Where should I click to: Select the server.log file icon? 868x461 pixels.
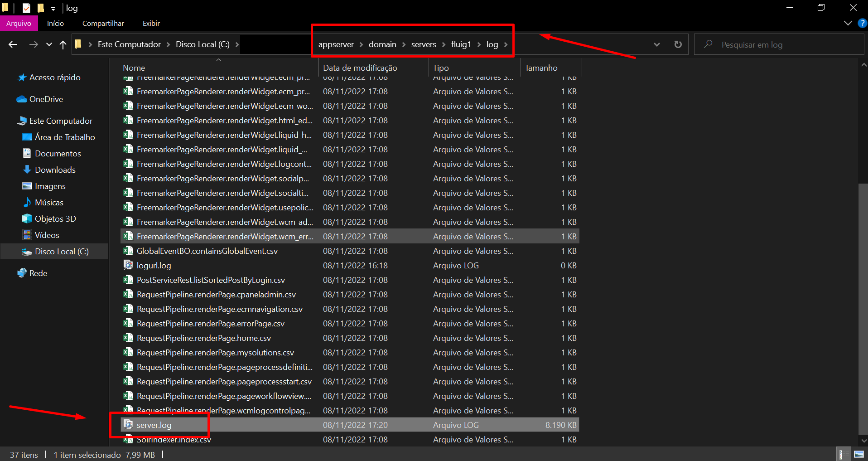pyautogui.click(x=128, y=425)
